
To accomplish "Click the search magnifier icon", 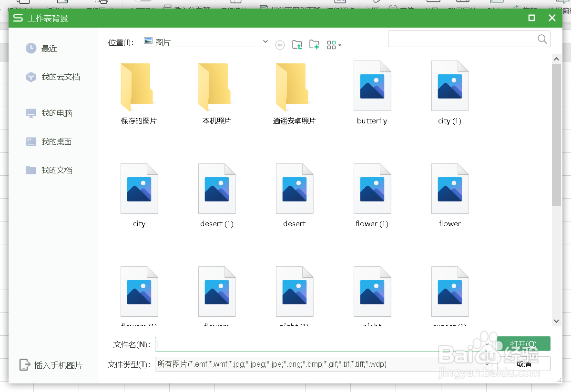I will (x=542, y=39).
